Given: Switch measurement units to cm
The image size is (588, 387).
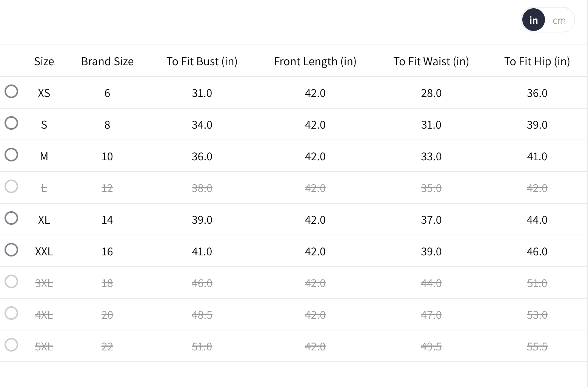Looking at the screenshot, I should (x=559, y=20).
